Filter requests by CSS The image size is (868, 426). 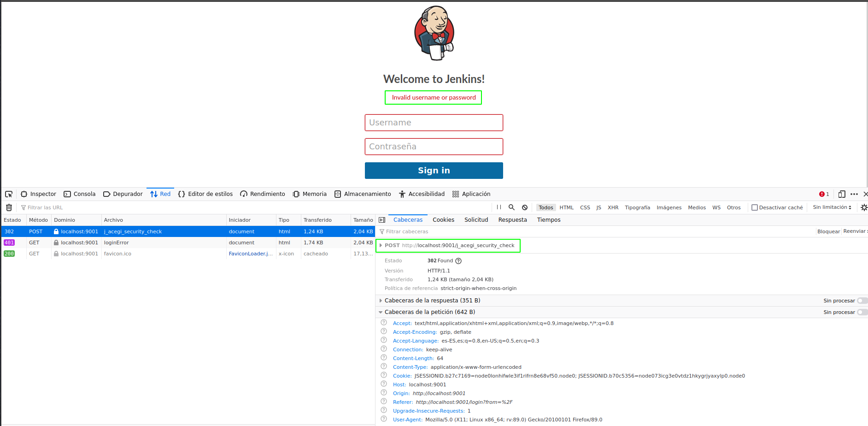[x=585, y=207]
